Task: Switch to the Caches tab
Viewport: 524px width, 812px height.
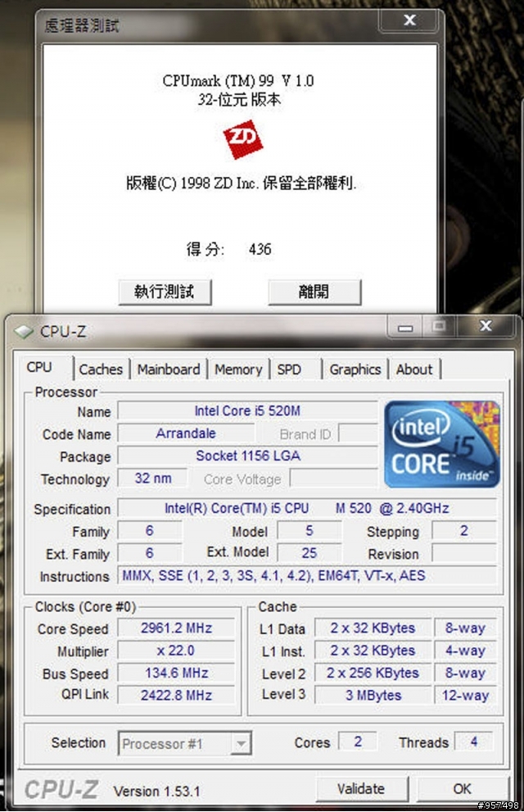Action: [101, 370]
